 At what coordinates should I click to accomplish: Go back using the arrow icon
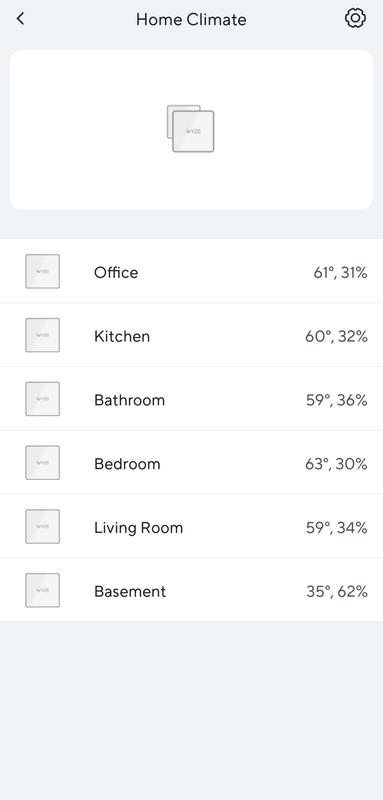click(x=20, y=19)
